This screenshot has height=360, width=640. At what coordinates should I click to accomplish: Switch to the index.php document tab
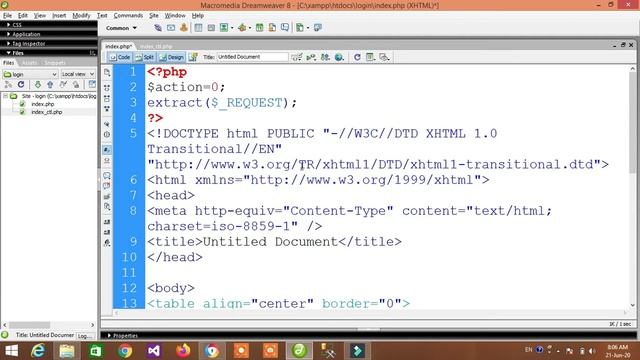click(119, 47)
